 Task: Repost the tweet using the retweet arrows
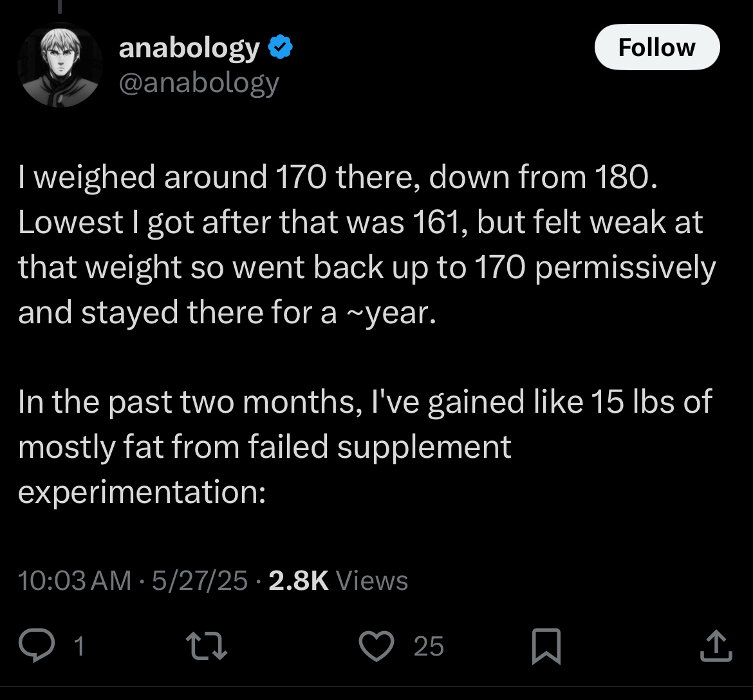207,646
